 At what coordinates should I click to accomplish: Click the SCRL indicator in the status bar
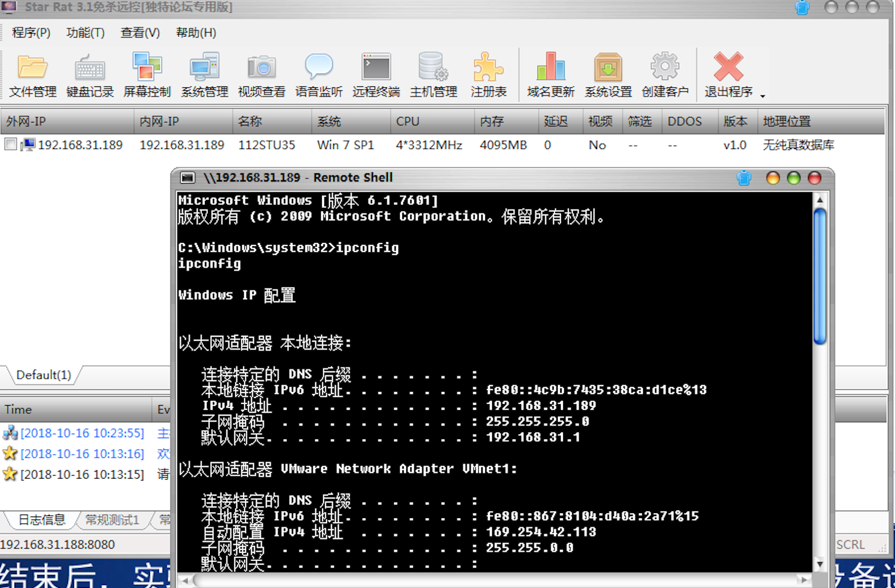point(851,545)
